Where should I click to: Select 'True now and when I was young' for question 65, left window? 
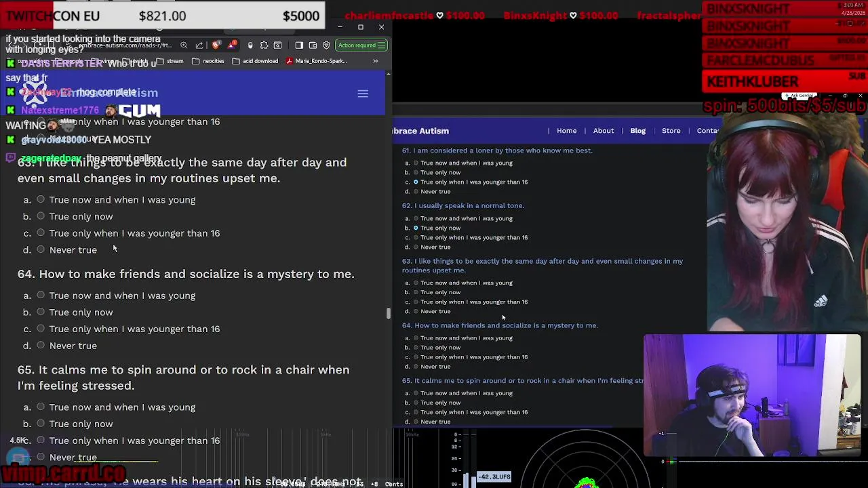[x=41, y=407]
